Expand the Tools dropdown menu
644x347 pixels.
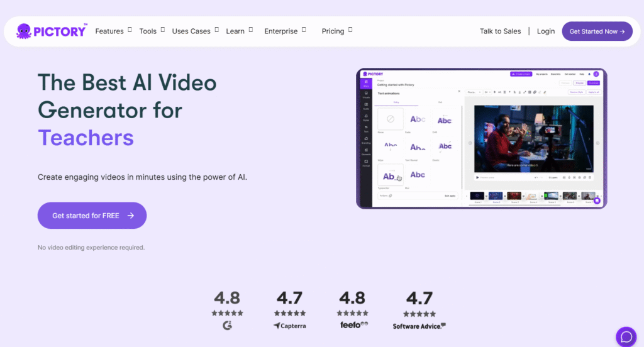(x=152, y=31)
